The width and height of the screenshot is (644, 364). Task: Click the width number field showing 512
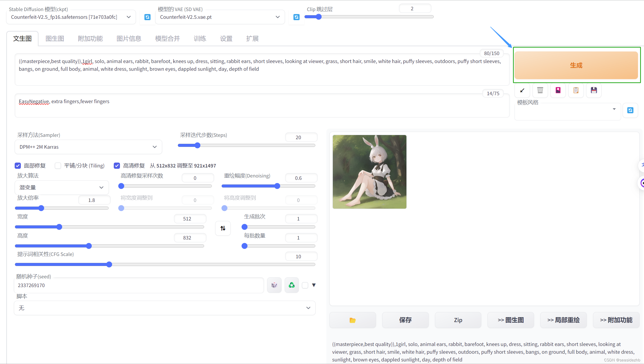pos(190,219)
